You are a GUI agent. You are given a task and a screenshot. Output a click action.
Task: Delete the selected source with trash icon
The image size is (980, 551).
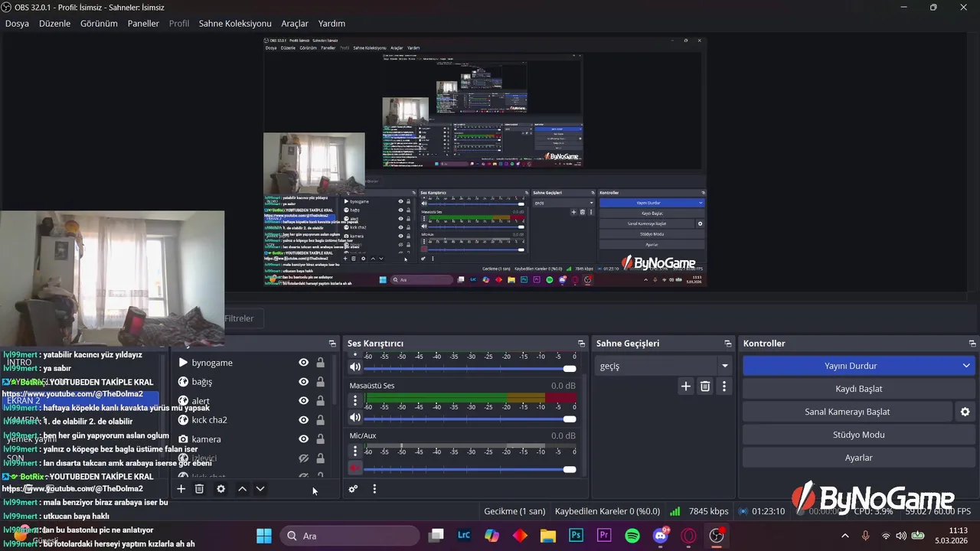click(x=199, y=489)
